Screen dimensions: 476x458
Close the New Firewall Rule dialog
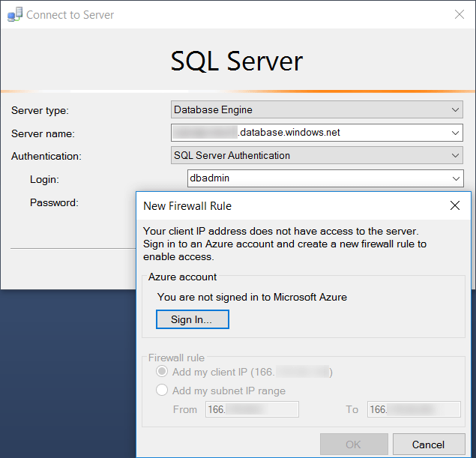(x=455, y=205)
